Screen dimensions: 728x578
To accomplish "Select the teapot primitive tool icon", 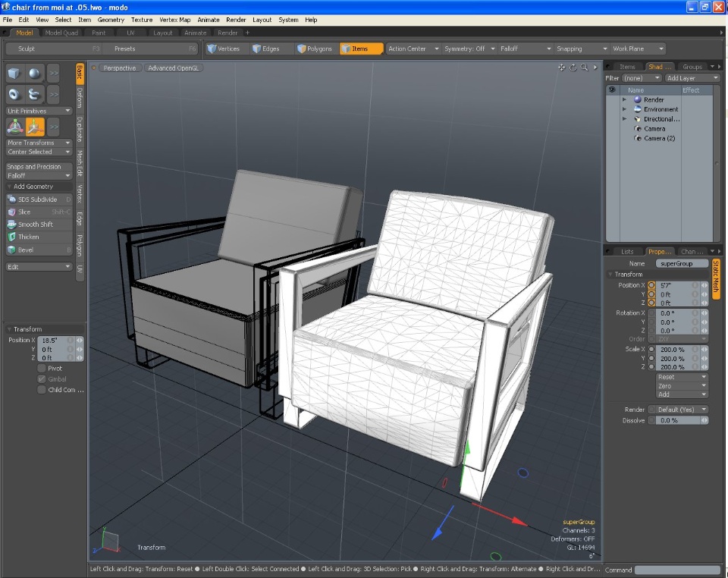I will 34,95.
